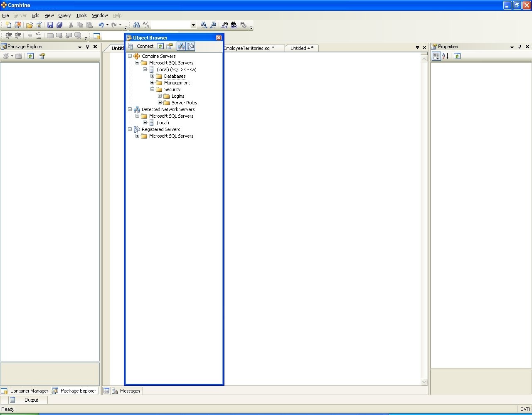Collapse the Security folder node
The width and height of the screenshot is (532, 415).
(152, 89)
